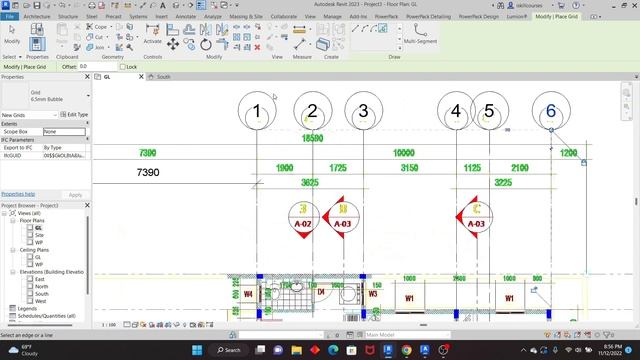Image resolution: width=640 pixels, height=360 pixels.
Task: Collapse the Extents properties section
Action: [x=87, y=123]
